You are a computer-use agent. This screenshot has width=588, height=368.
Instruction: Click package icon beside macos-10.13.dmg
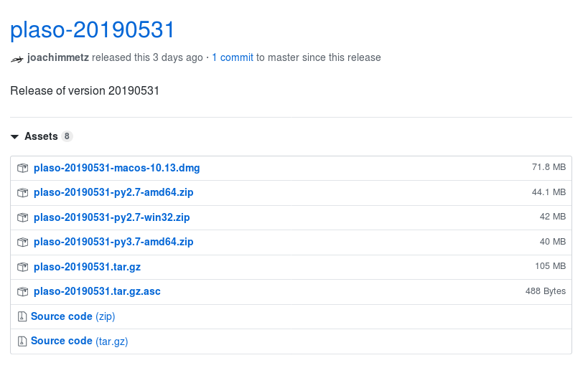point(22,168)
